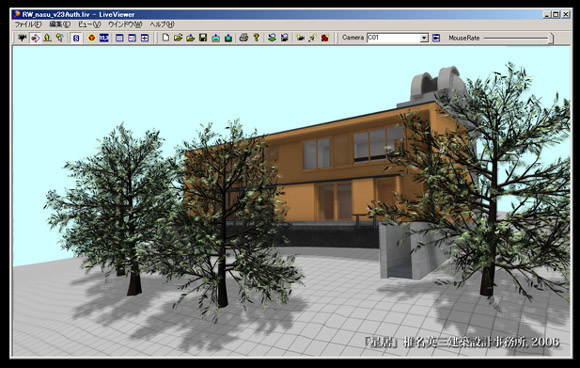580x368 pixels.
Task: Click the MouseRate slider handle
Action: pos(551,38)
